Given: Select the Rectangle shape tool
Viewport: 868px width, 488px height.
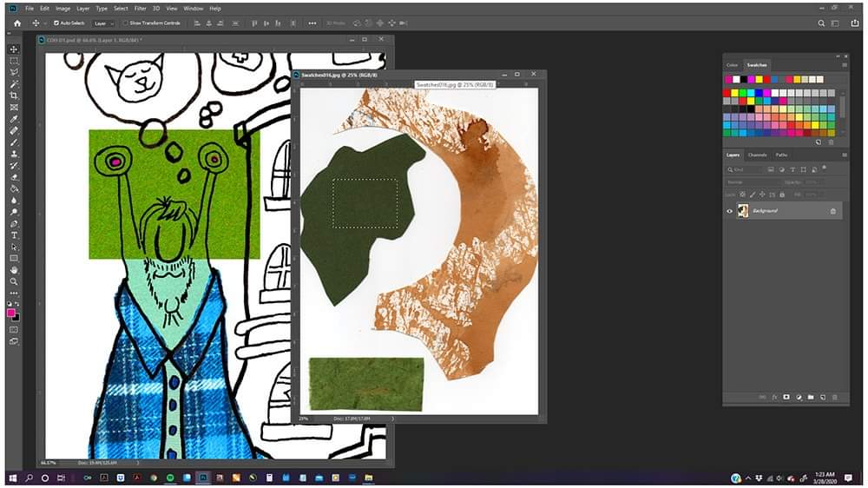Looking at the screenshot, I should pyautogui.click(x=14, y=259).
